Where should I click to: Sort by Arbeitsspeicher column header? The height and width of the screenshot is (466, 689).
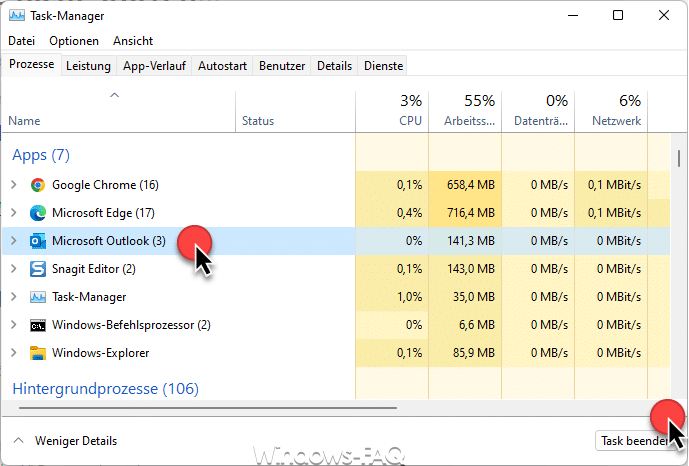pos(465,112)
